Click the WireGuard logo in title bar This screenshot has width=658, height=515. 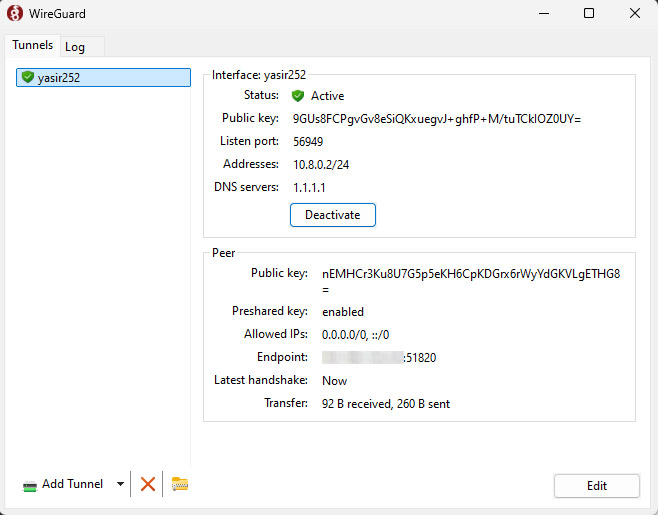pos(15,13)
